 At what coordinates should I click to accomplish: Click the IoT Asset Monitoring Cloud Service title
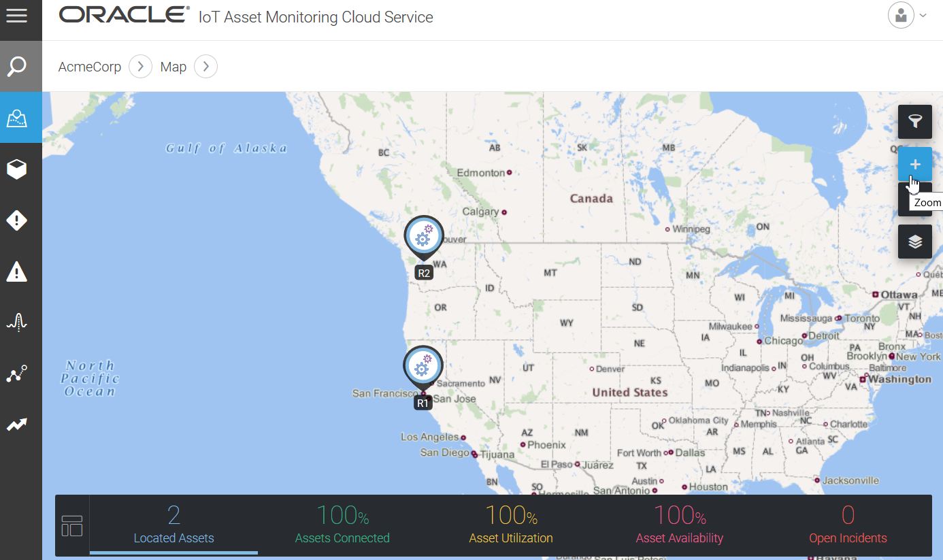316,17
